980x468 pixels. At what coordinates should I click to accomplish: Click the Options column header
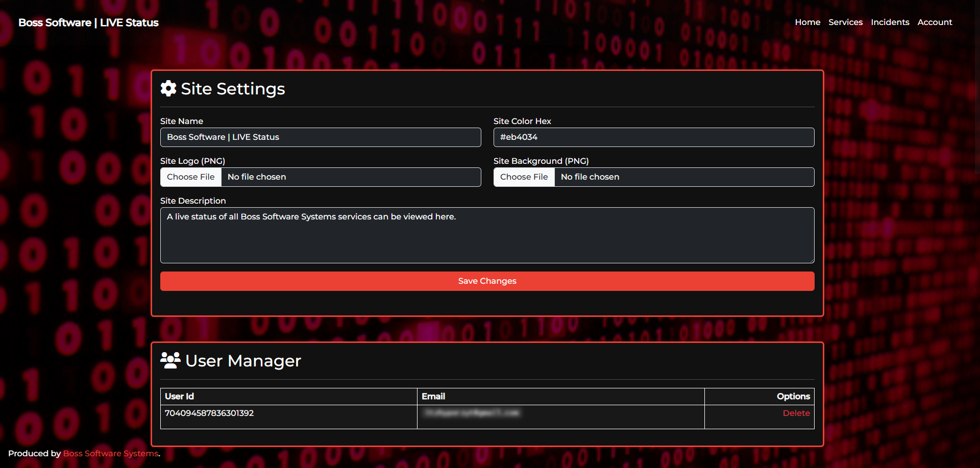(x=759, y=397)
